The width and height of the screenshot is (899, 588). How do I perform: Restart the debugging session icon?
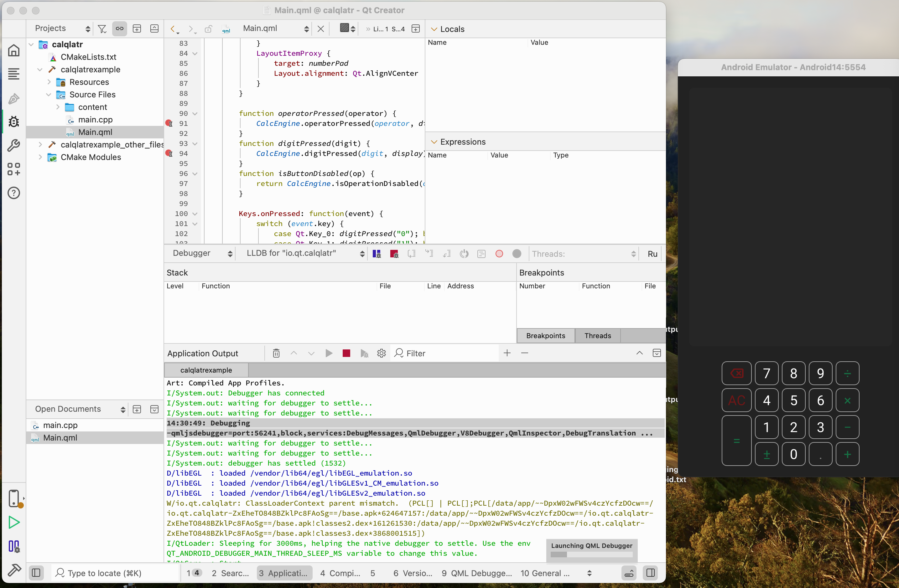[464, 254]
